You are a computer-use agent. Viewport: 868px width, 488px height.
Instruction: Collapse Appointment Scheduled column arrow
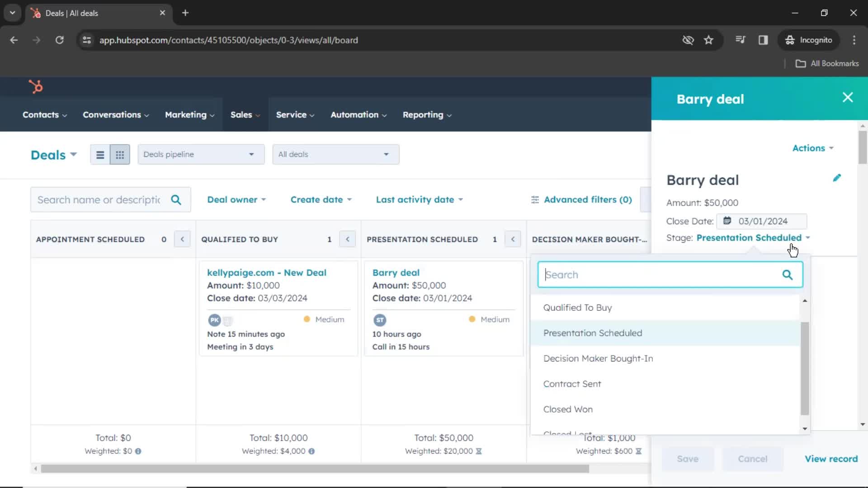tap(182, 239)
